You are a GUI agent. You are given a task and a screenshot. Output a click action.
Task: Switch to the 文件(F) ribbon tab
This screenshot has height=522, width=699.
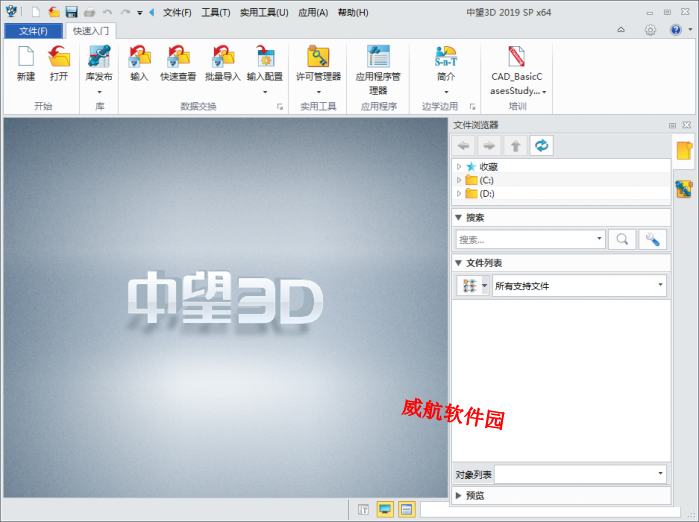33,31
